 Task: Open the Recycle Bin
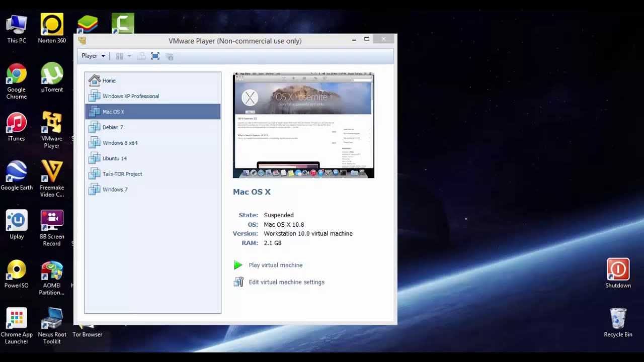[x=618, y=323]
